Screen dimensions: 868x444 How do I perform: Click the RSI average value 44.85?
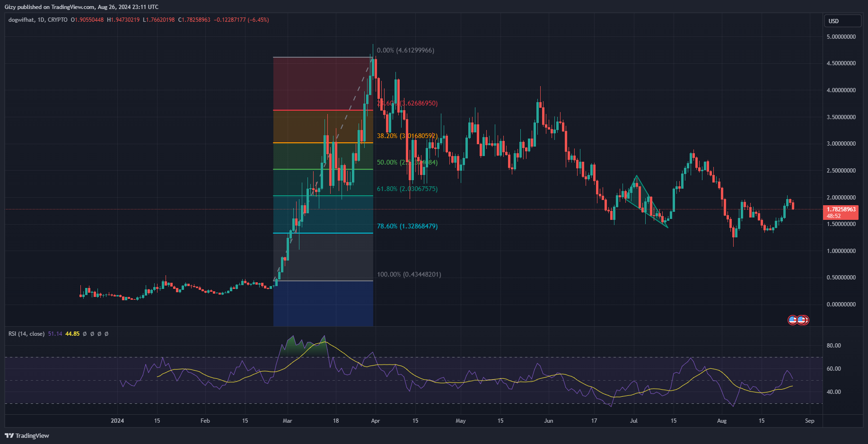point(72,334)
